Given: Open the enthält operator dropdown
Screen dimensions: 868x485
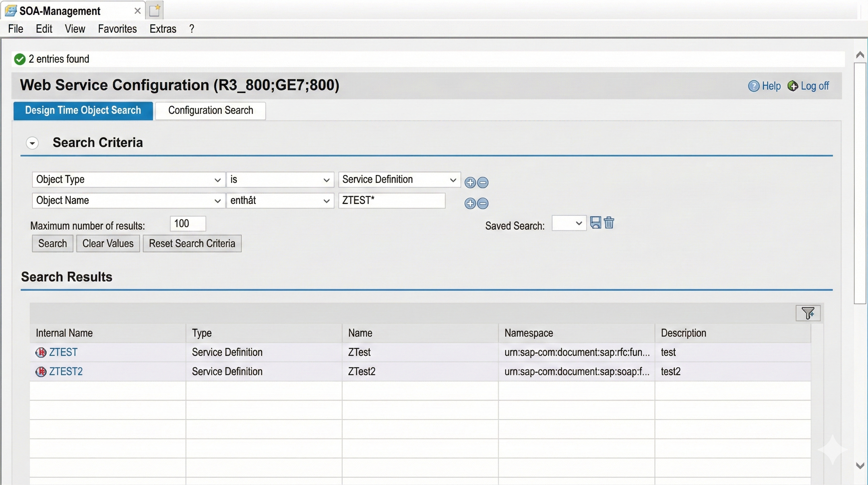Looking at the screenshot, I should [x=326, y=201].
